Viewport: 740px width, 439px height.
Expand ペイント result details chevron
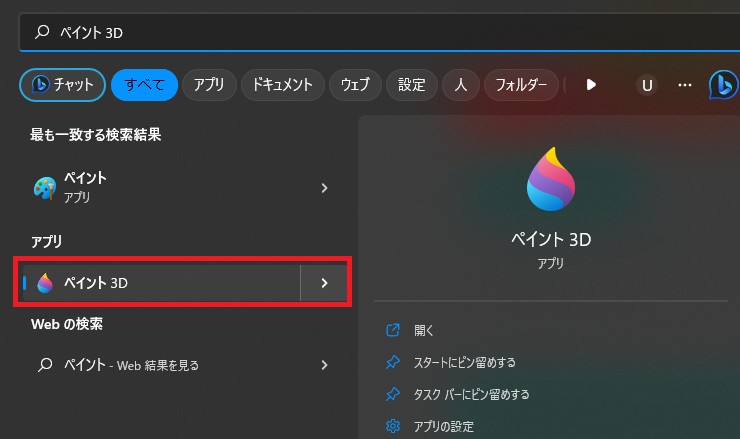point(324,188)
